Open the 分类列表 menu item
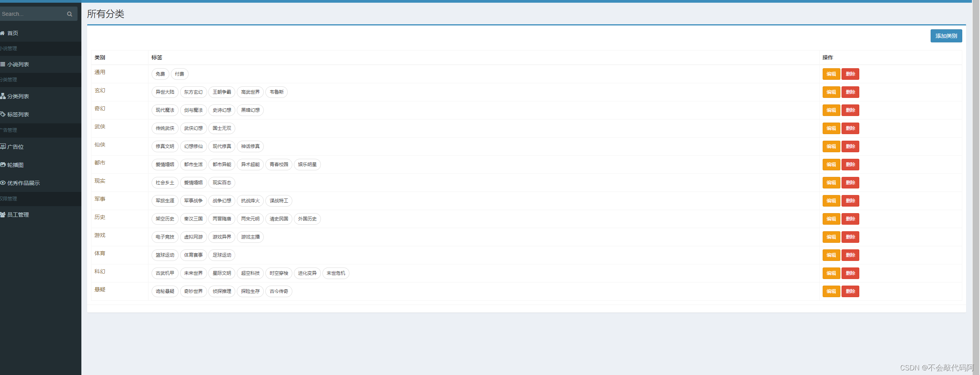The height and width of the screenshot is (375, 980). (x=40, y=96)
